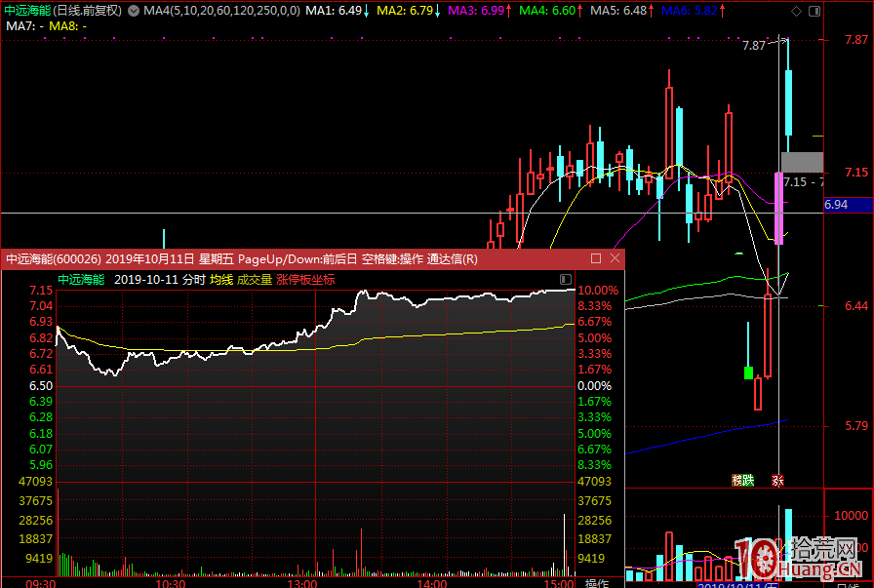Click the MA7: - label
Viewport: 874px width, 588px height.
click(x=24, y=26)
